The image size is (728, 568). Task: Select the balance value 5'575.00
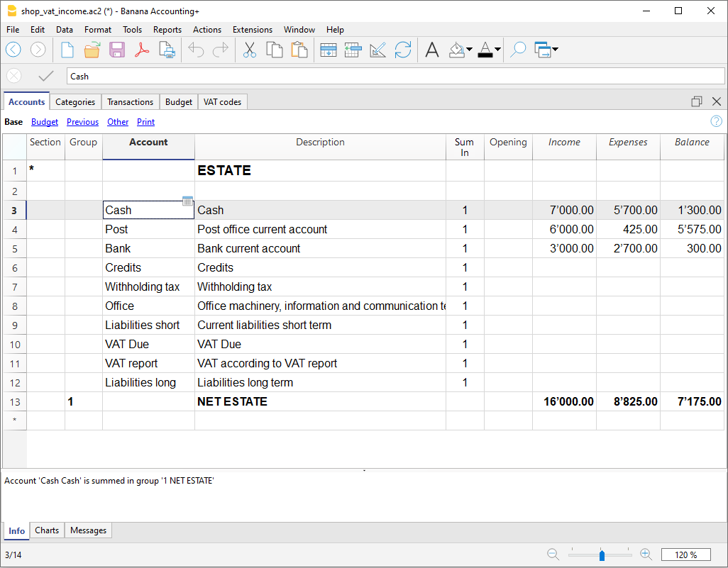(x=693, y=229)
